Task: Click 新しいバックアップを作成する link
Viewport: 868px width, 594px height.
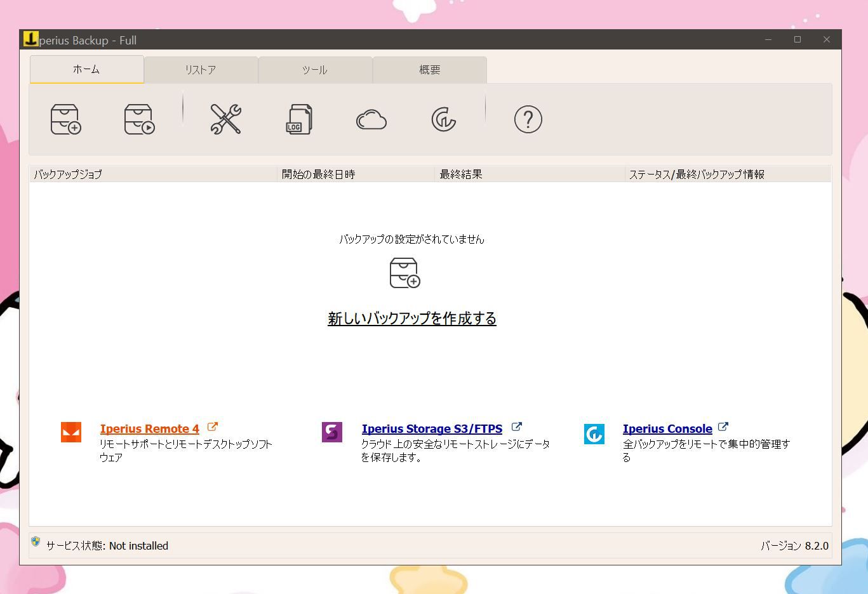Action: (x=412, y=318)
